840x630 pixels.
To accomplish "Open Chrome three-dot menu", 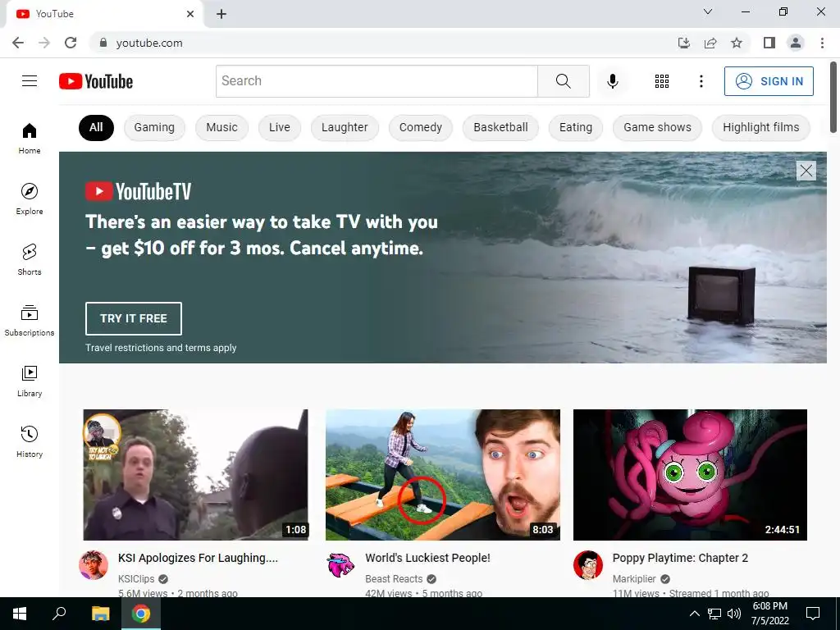I will click(x=822, y=43).
